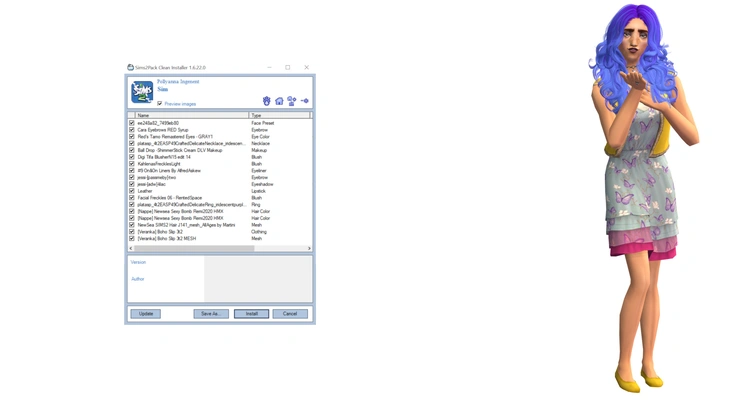
Task: Select the [Veranka] Boho Slip 3t2 clothing row name
Action: click(x=160, y=231)
